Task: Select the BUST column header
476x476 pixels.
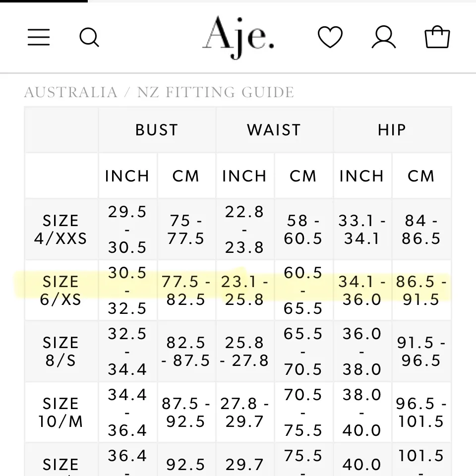Action: 157,130
